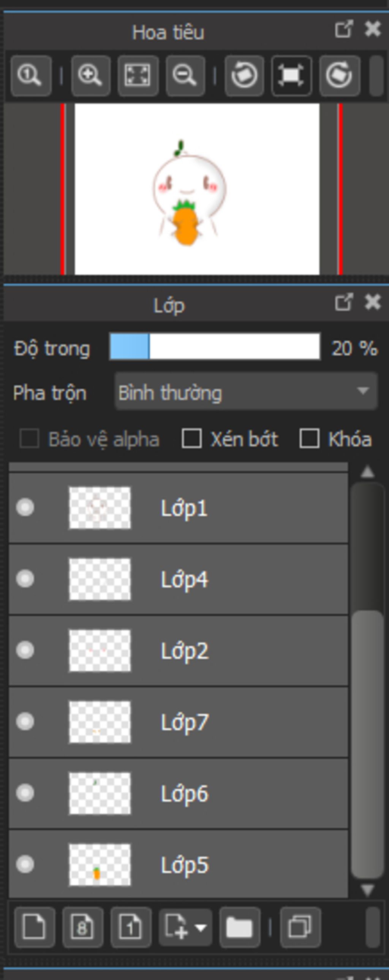The width and height of the screenshot is (389, 980).
Task: Set Độ trong opacity slider to middle
Action: click(x=215, y=346)
